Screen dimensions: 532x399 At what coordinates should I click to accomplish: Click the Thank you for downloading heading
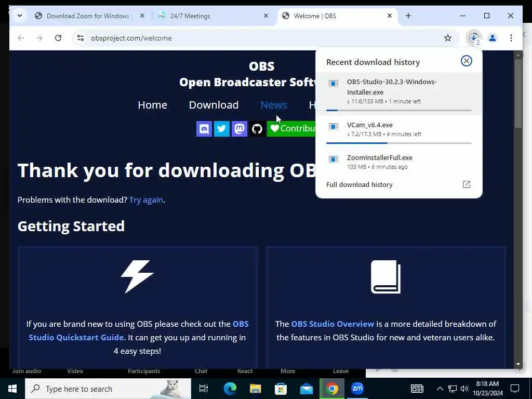167,170
